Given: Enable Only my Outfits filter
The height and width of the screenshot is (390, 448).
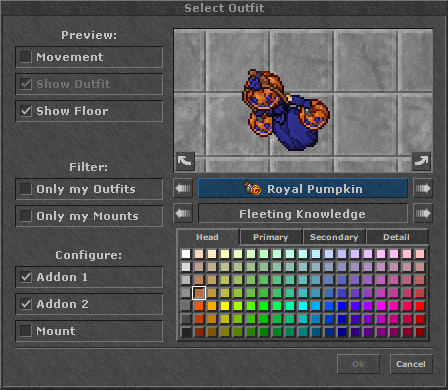Looking at the screenshot, I should click(26, 189).
